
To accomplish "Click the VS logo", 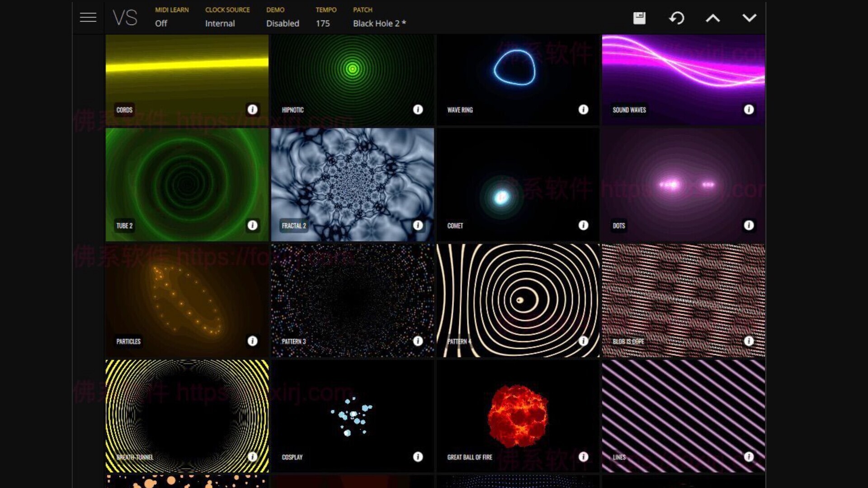I will (125, 18).
